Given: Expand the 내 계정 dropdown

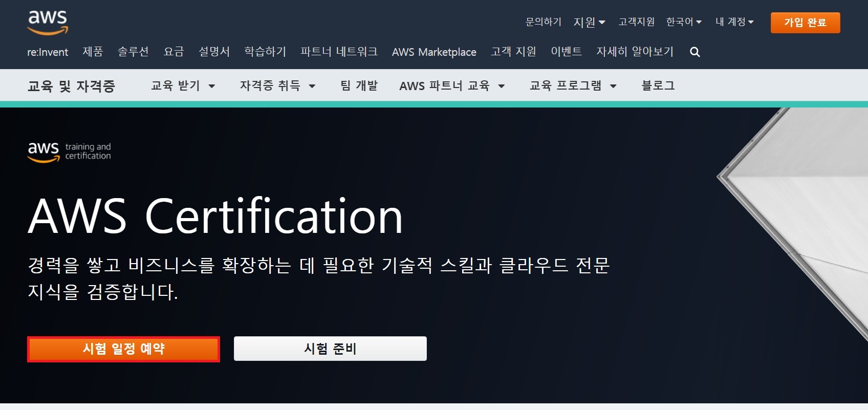Looking at the screenshot, I should (734, 21).
